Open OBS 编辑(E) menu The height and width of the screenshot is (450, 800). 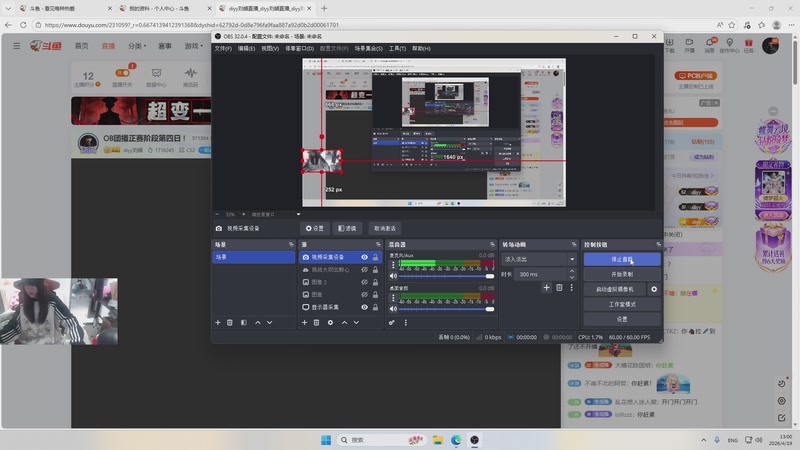[x=246, y=48]
